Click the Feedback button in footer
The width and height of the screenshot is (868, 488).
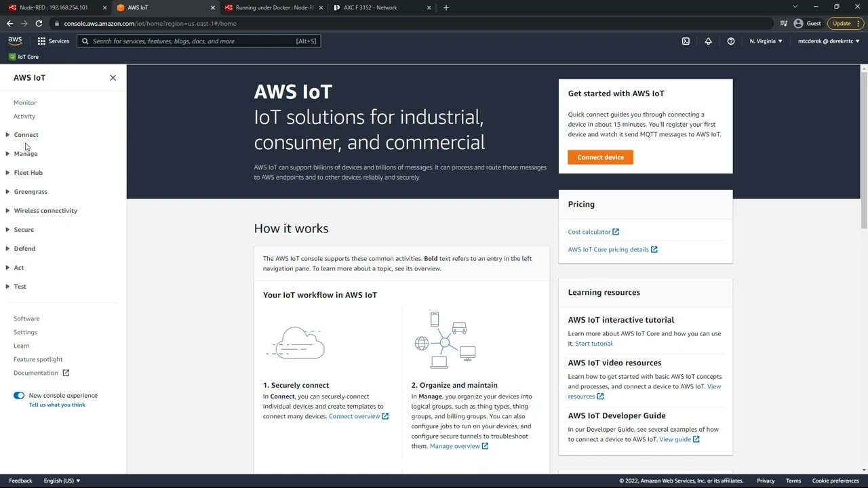point(20,481)
